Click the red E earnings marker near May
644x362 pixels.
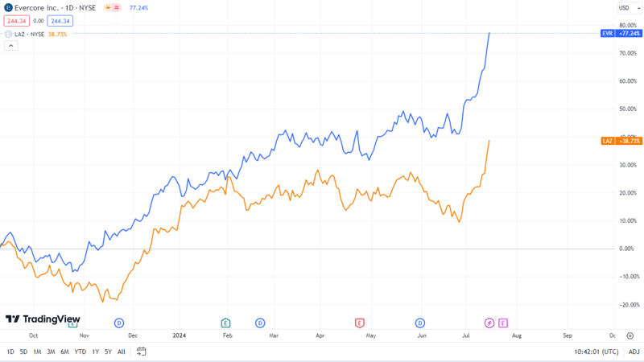point(359,323)
